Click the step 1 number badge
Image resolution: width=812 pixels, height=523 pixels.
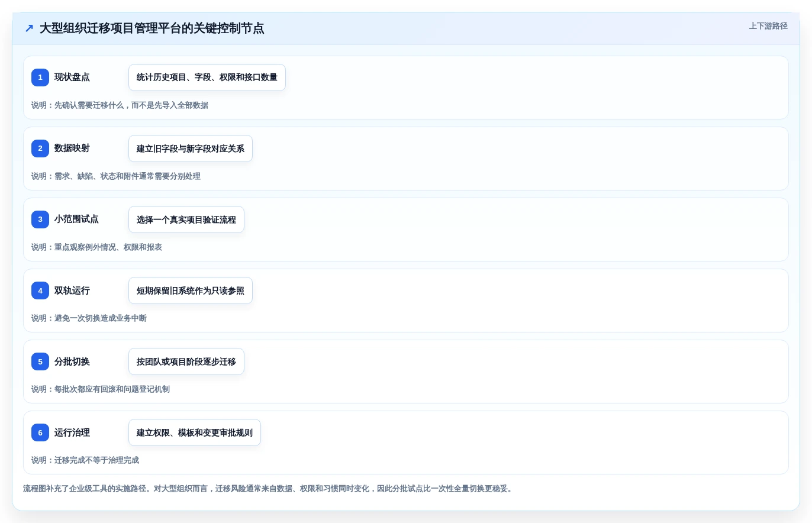click(x=40, y=78)
